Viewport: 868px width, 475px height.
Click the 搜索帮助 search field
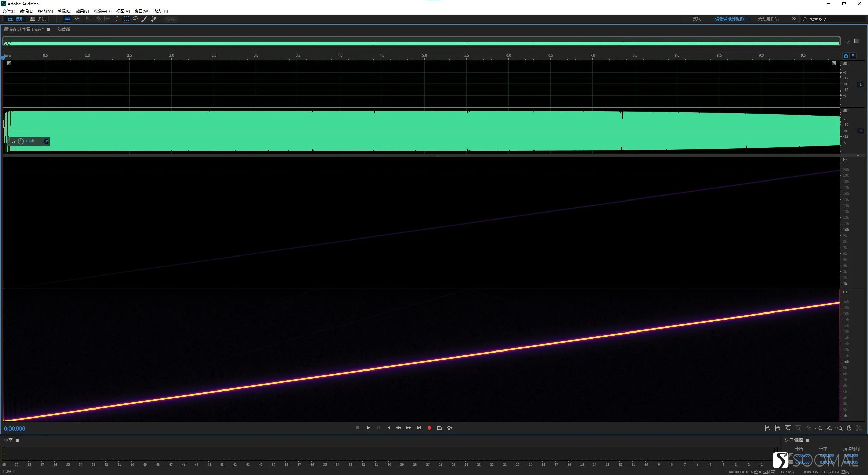(x=833, y=19)
